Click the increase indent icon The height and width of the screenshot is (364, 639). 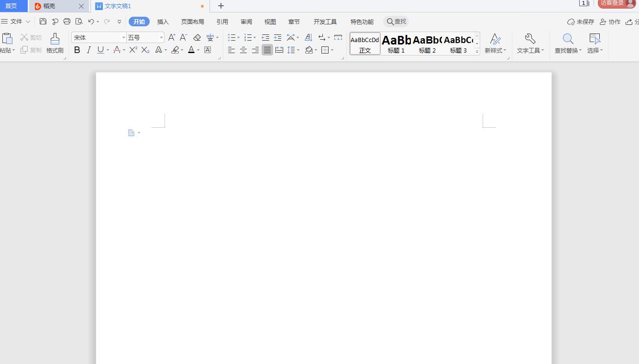[277, 37]
